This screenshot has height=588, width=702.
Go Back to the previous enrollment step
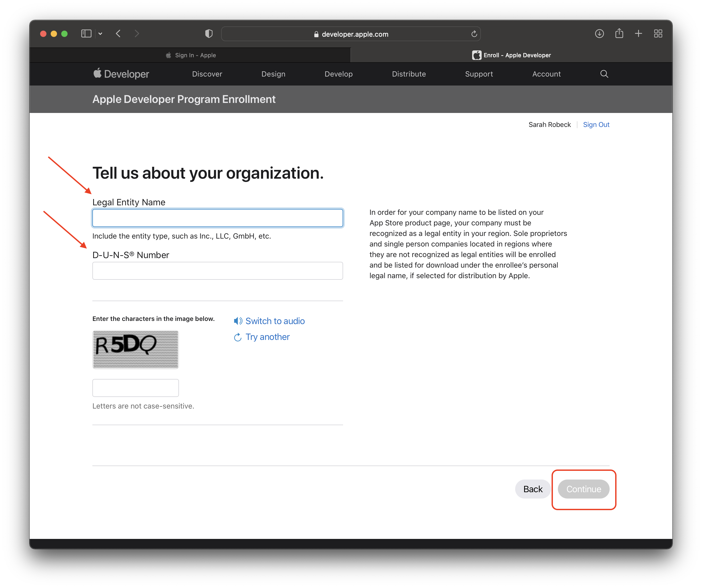pos(533,489)
